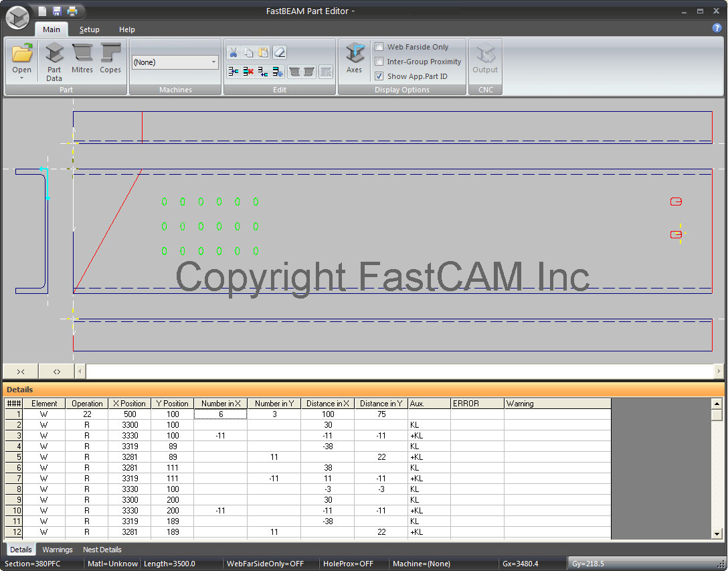Viewport: 728px width, 571px height.
Task: Open the Copes tool
Action: tap(110, 58)
